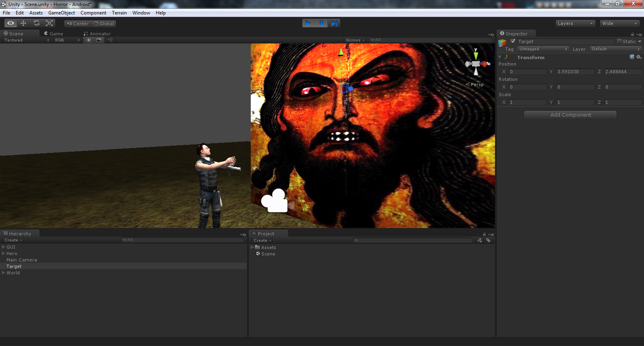644x346 pixels.
Task: Open Transform component help book icon
Action: 632,57
